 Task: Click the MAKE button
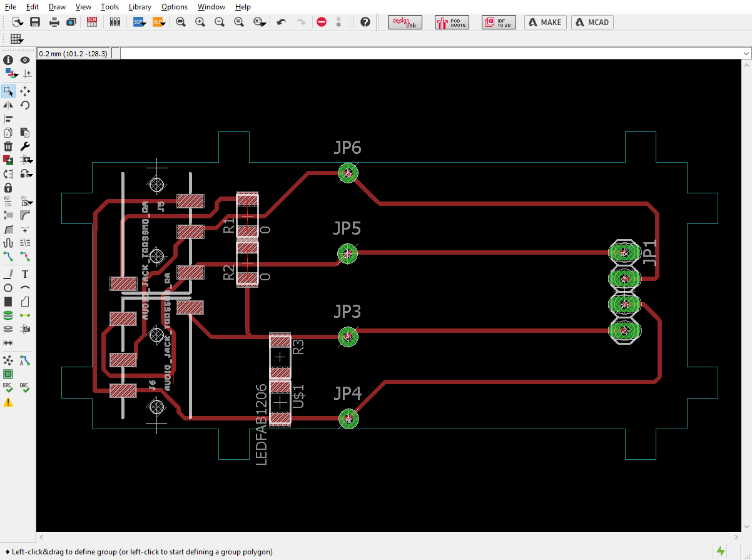pos(545,22)
